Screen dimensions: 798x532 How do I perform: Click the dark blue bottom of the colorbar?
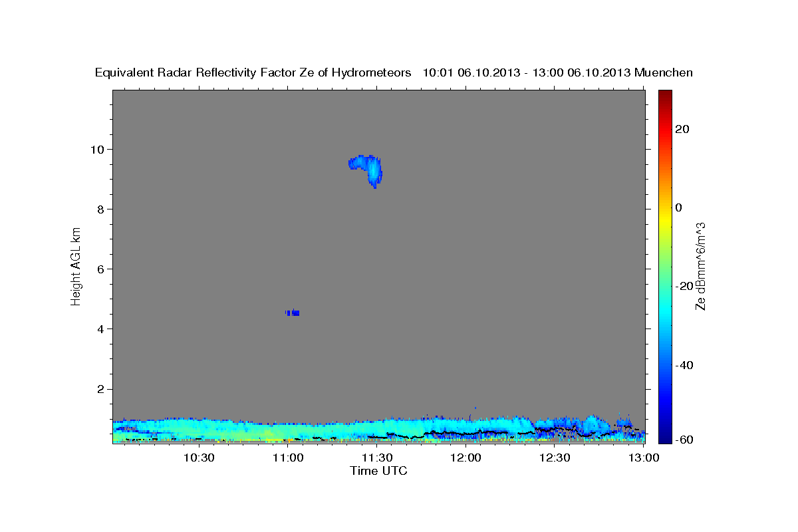pos(664,436)
